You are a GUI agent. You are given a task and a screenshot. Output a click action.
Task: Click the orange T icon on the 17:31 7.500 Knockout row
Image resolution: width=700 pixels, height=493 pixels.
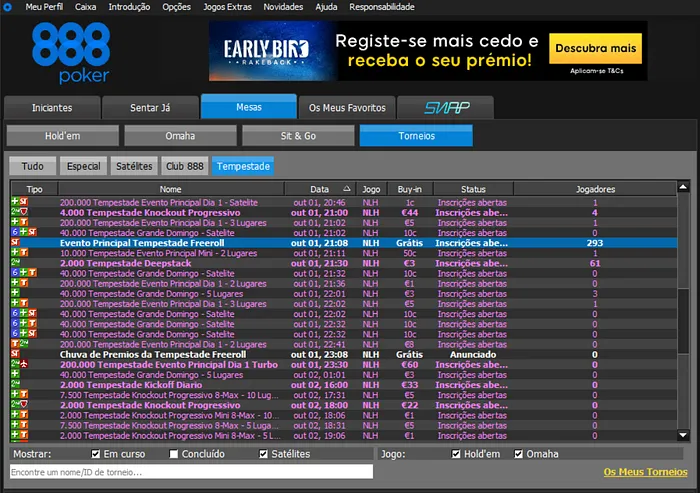click(24, 394)
